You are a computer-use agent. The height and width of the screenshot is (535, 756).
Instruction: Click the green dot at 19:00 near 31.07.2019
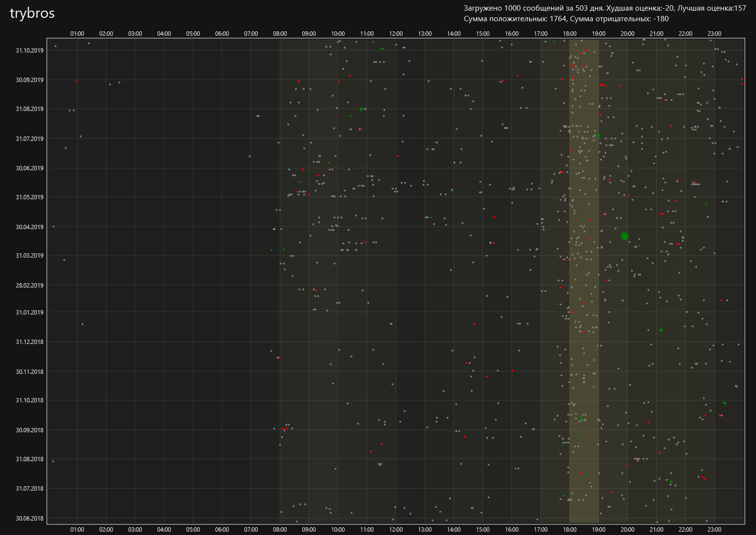(598, 136)
